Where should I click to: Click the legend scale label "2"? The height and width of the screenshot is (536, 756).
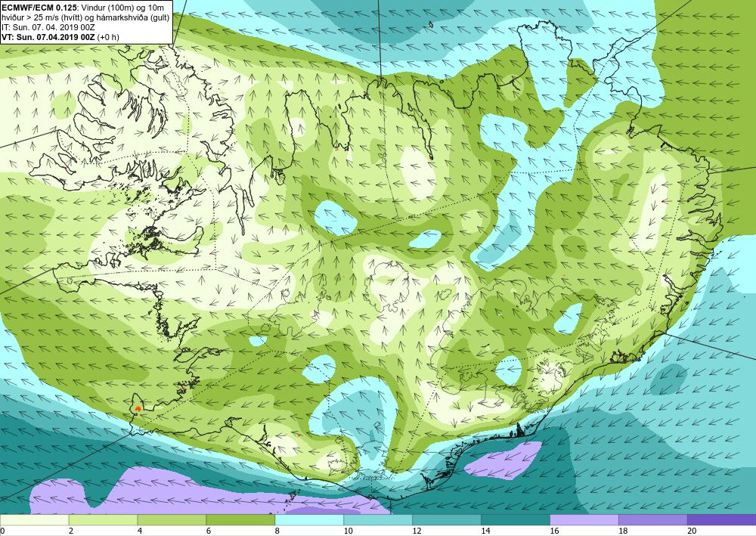tap(71, 531)
